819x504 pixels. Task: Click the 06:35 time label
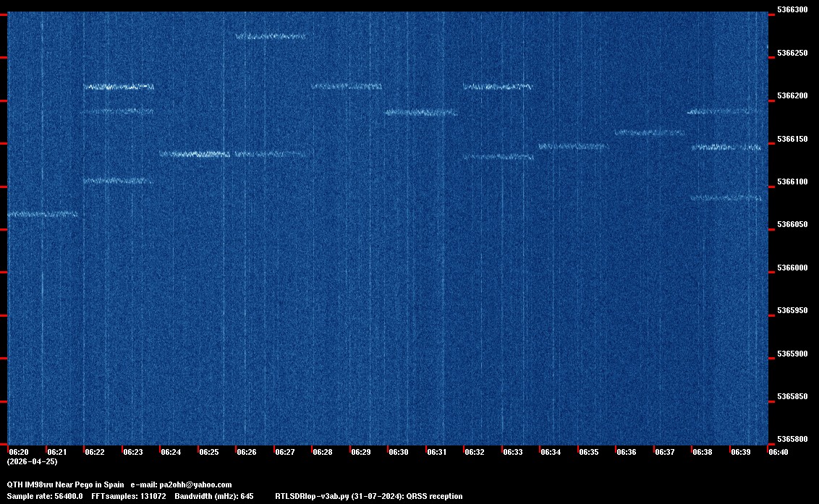point(589,452)
